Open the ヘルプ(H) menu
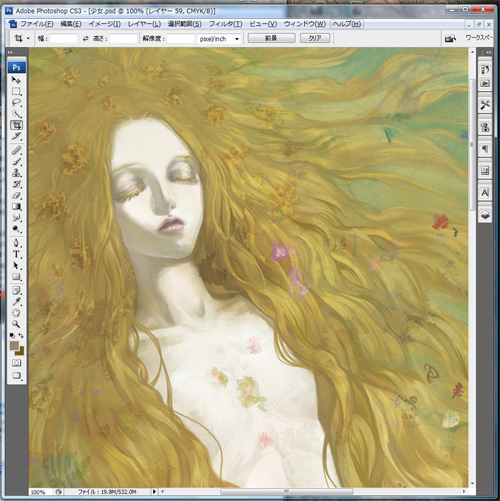Image resolution: width=500 pixels, height=501 pixels. (347, 24)
